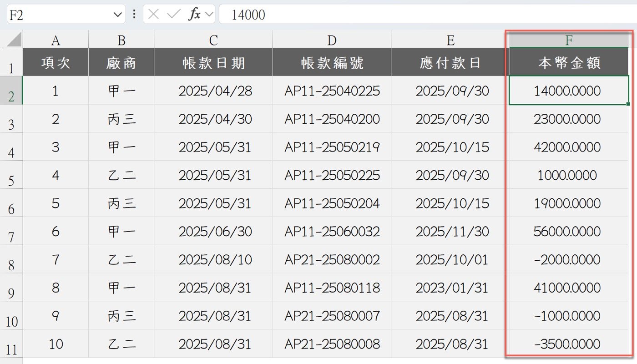Click date cell 2025/04/30
Screen dimensions: 637x364
[213, 119]
